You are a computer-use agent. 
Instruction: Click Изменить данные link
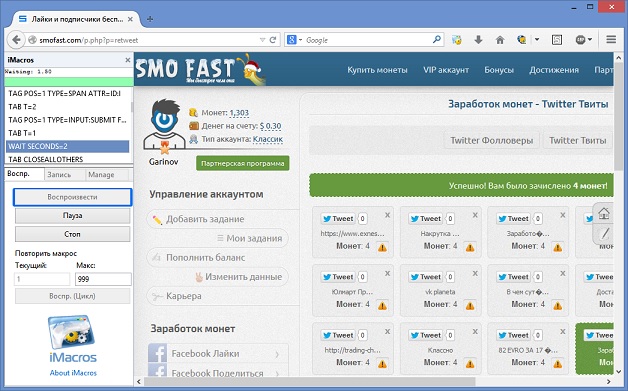pyautogui.click(x=244, y=277)
